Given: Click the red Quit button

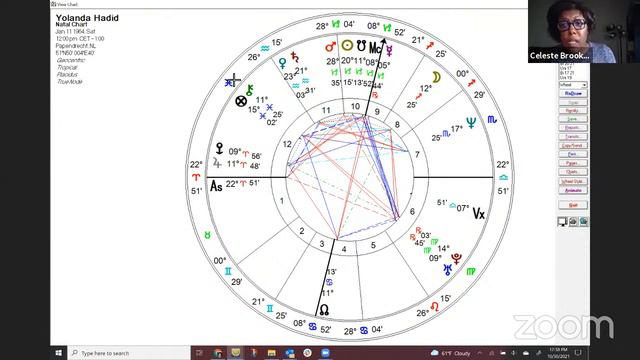Looking at the screenshot, I should [573, 205].
